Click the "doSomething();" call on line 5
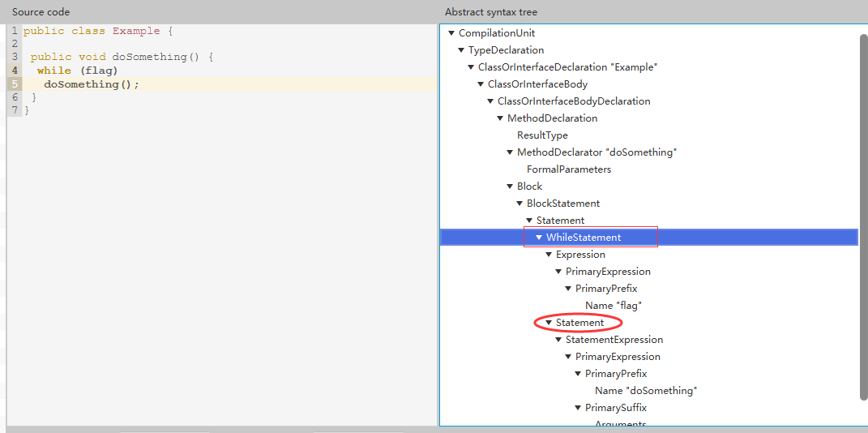The height and width of the screenshot is (433, 868). tap(92, 84)
